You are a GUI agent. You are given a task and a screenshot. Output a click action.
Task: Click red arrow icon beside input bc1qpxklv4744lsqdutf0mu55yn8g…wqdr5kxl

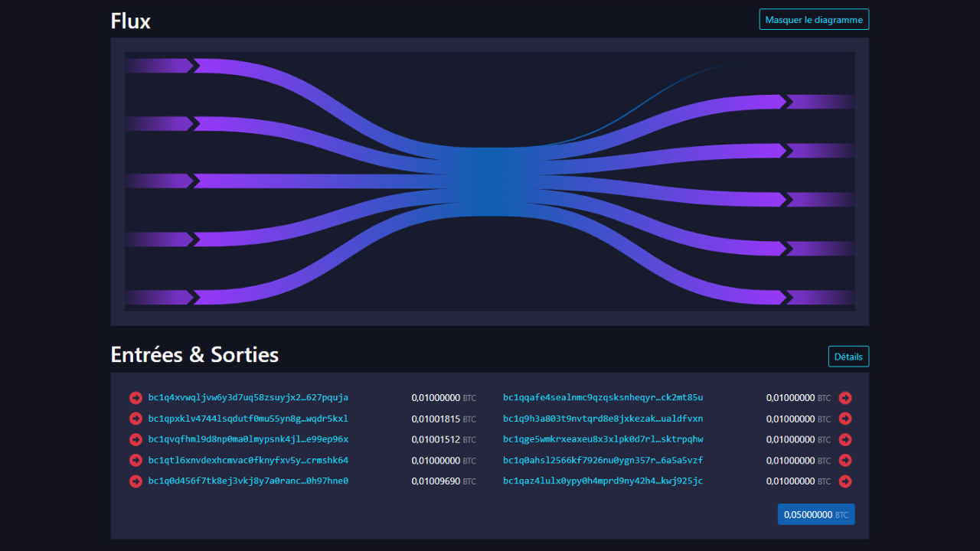point(136,419)
